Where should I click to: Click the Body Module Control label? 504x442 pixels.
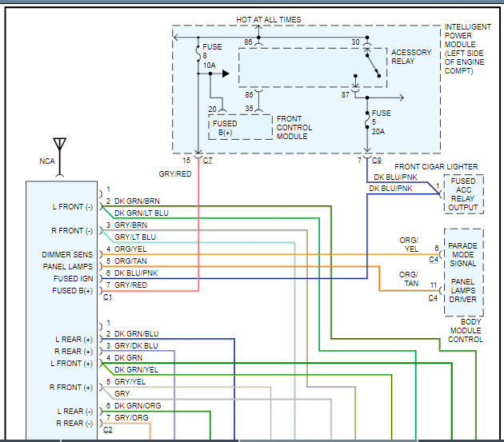click(x=465, y=329)
